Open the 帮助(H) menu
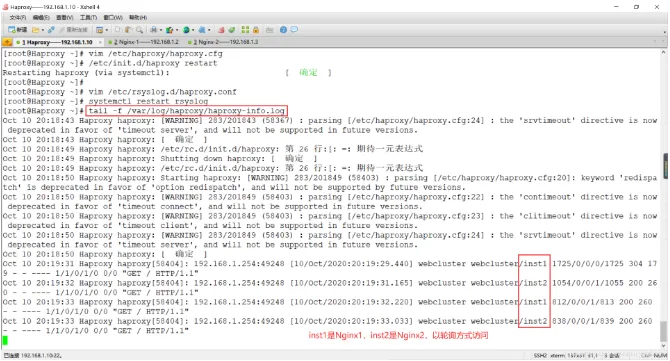Viewport: 670px width, 361px height. coord(138,18)
